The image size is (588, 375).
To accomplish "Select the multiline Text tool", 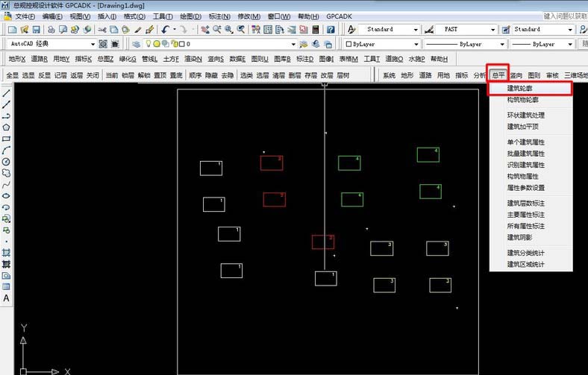I will (6, 298).
